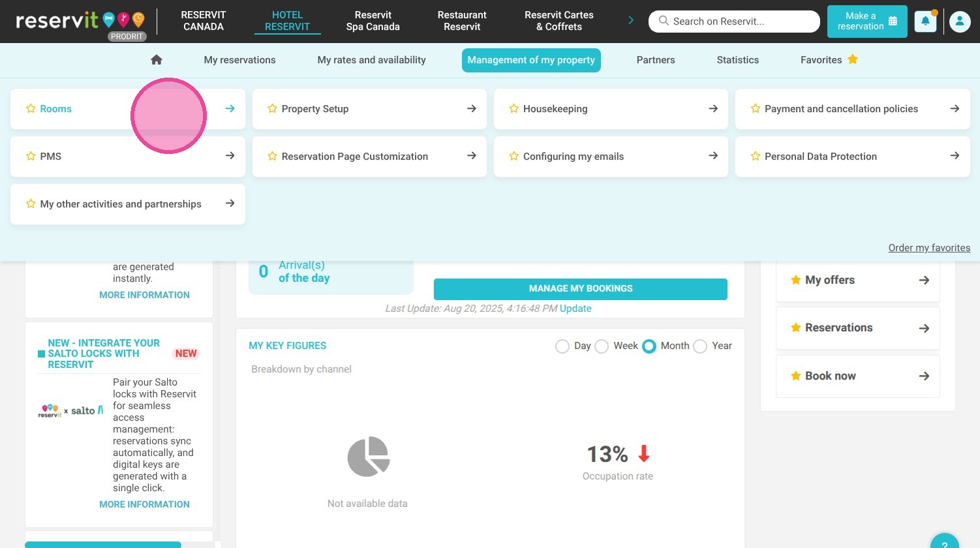Viewport: 980px width, 548px height.
Task: Favorite the PMS star icon
Action: coord(31,156)
